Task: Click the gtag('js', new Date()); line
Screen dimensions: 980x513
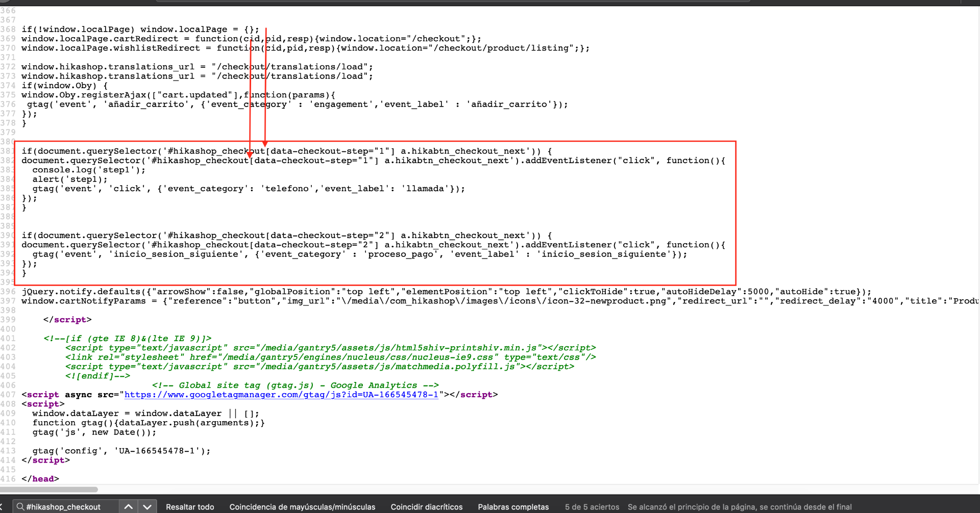Action: click(94, 432)
